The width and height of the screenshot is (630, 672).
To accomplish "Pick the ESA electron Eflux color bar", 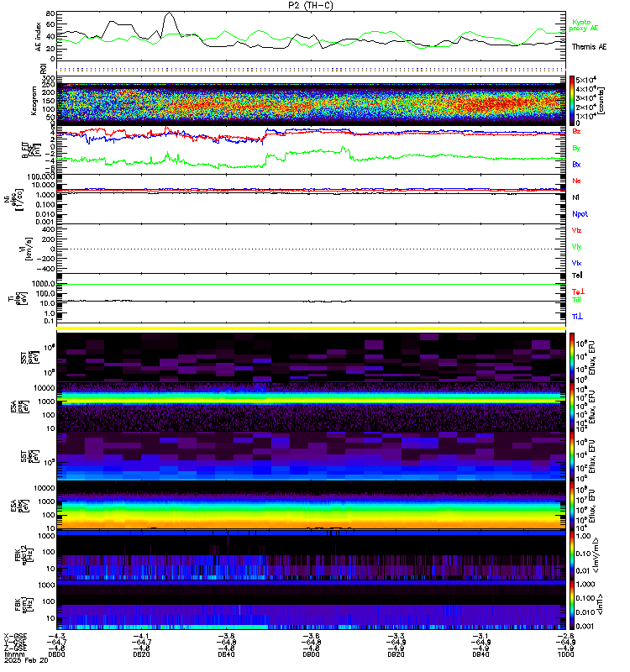I will [x=572, y=506].
